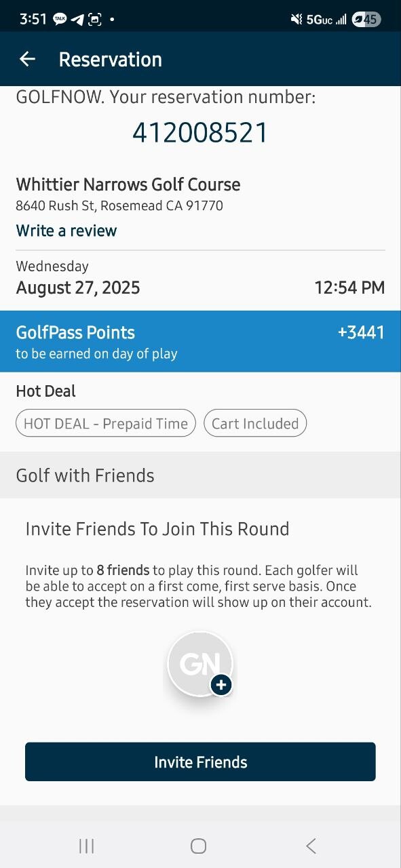Open the Write a review link
Screen dimensions: 401x868
(66, 231)
